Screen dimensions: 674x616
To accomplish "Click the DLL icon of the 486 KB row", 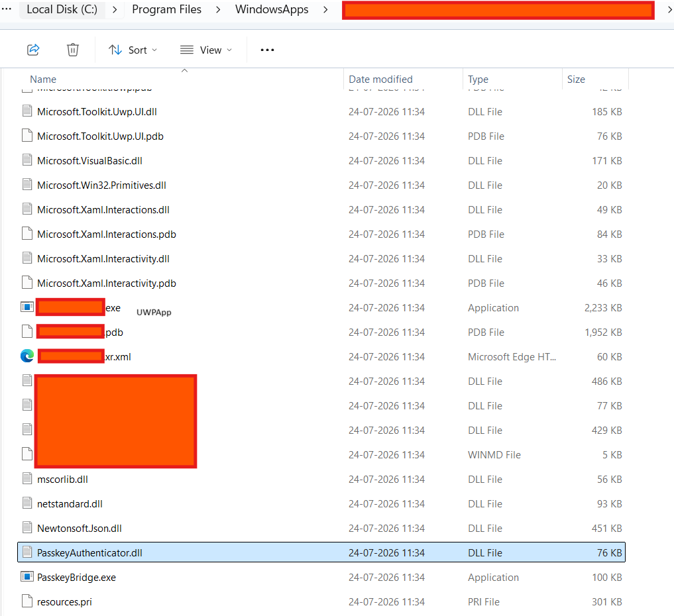I will coord(27,381).
